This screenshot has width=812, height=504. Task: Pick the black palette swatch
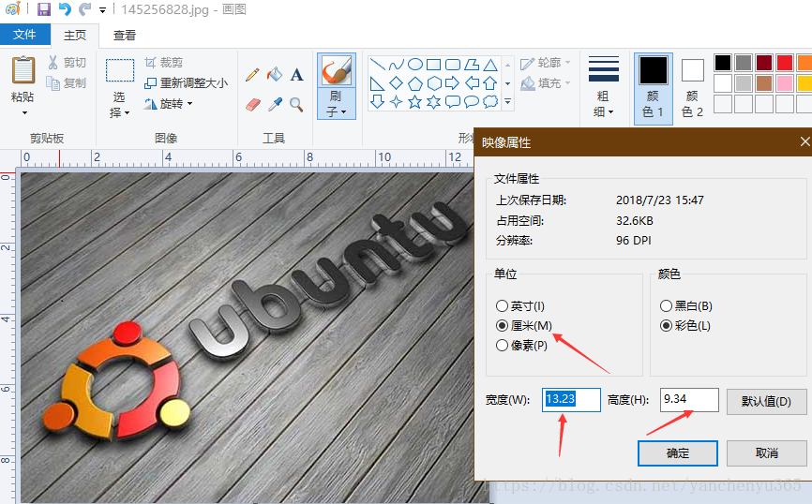click(x=723, y=63)
